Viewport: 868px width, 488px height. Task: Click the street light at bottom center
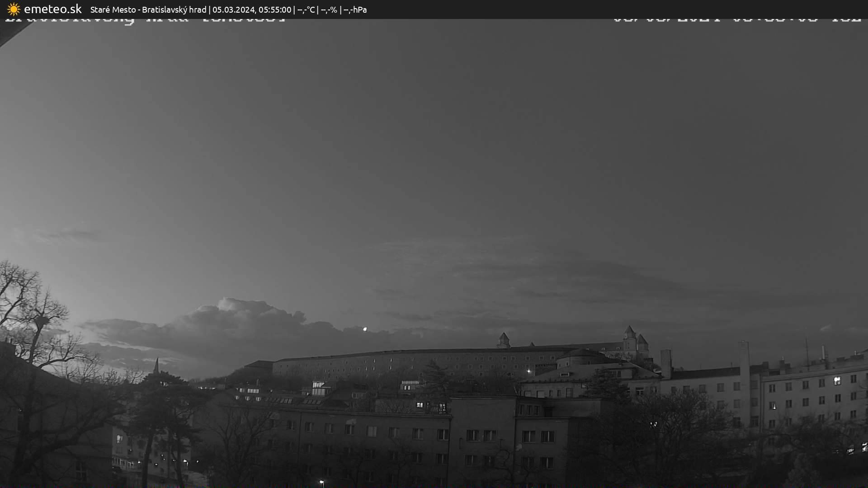point(321,482)
